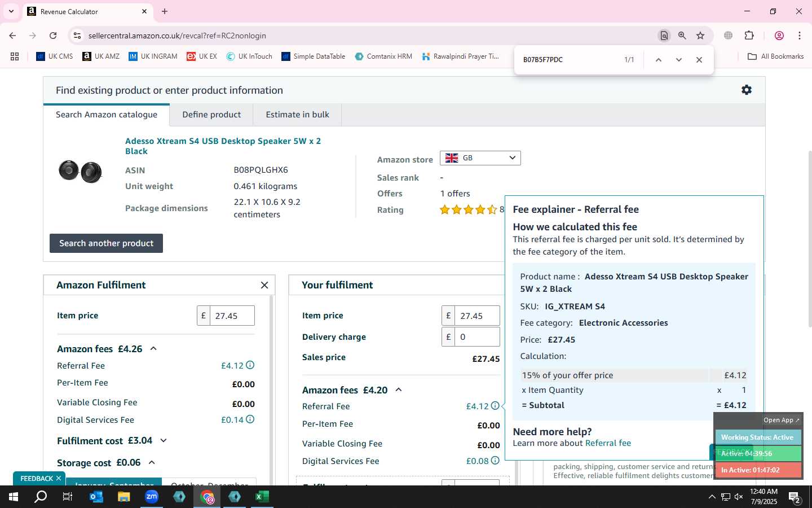This screenshot has width=812, height=508.
Task: Open Comtanix HRM bookmark
Action: click(383, 56)
